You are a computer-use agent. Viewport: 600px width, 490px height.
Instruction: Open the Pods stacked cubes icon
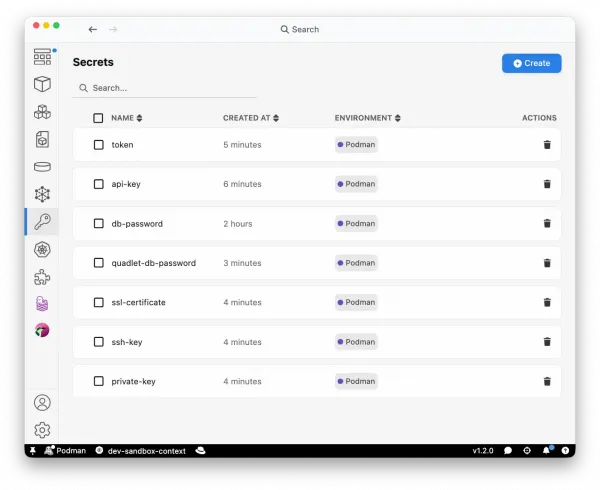click(42, 112)
